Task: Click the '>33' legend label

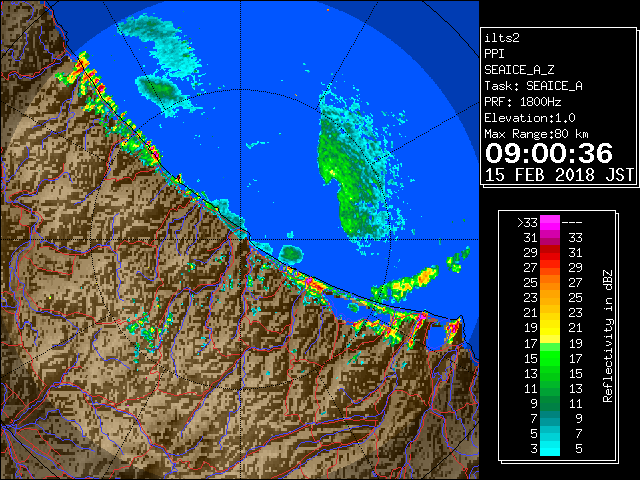Action: (x=527, y=223)
